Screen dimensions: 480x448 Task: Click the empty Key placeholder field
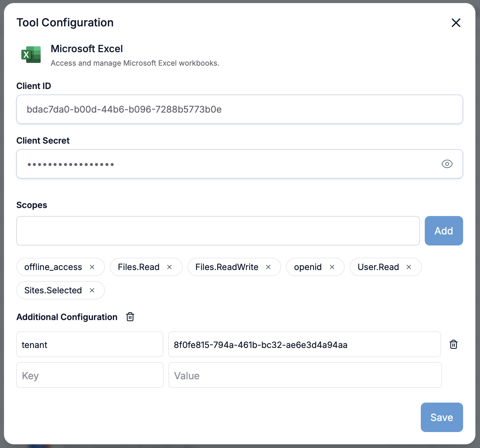pyautogui.click(x=90, y=375)
